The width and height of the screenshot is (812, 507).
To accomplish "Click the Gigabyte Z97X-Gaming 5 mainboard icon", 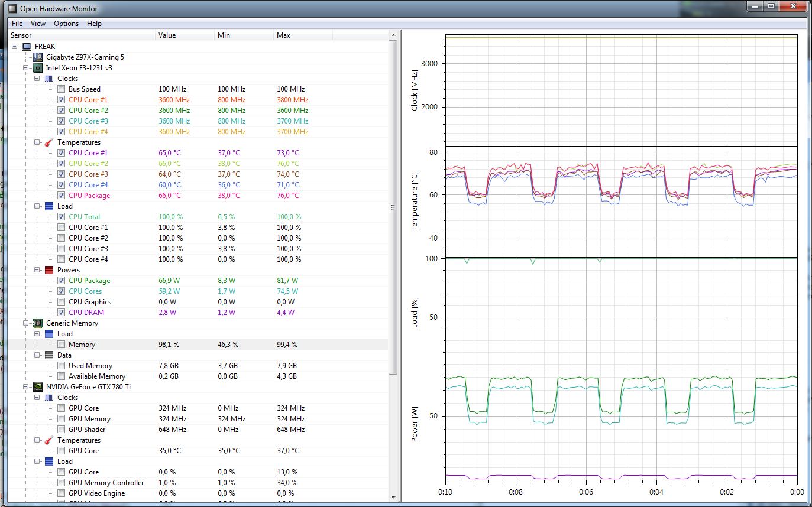I will click(x=38, y=57).
